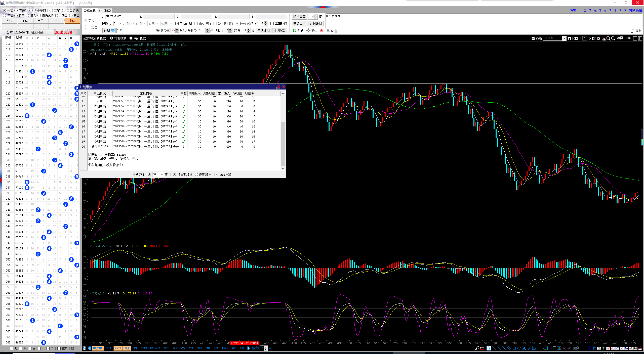This screenshot has height=354, width=644.
Task: Increase the 高度 spinner at chart bottom
Action: (266, 347)
